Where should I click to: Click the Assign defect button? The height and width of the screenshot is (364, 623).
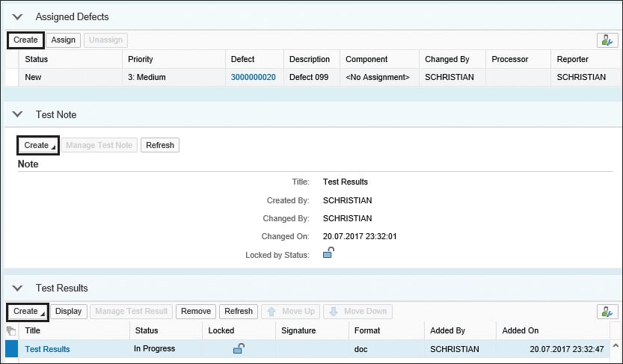[63, 40]
